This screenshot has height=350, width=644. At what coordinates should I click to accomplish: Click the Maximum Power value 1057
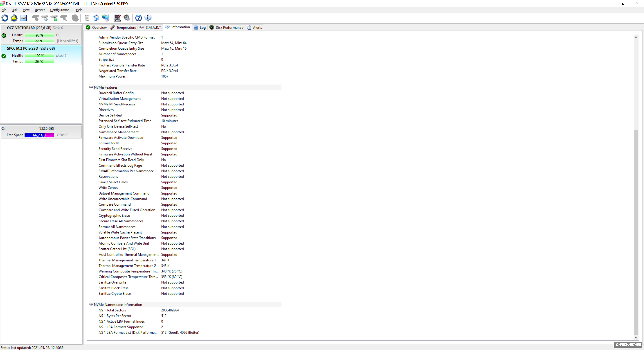click(x=165, y=76)
